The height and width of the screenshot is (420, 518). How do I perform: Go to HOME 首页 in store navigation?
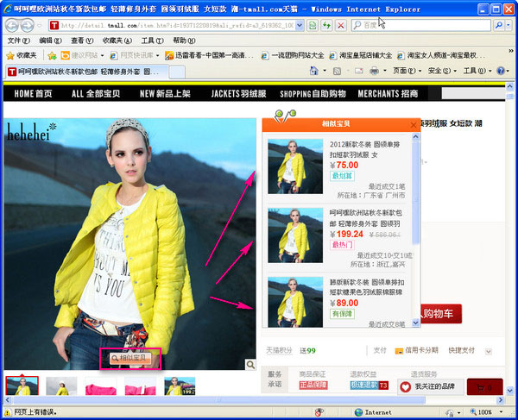(x=33, y=94)
